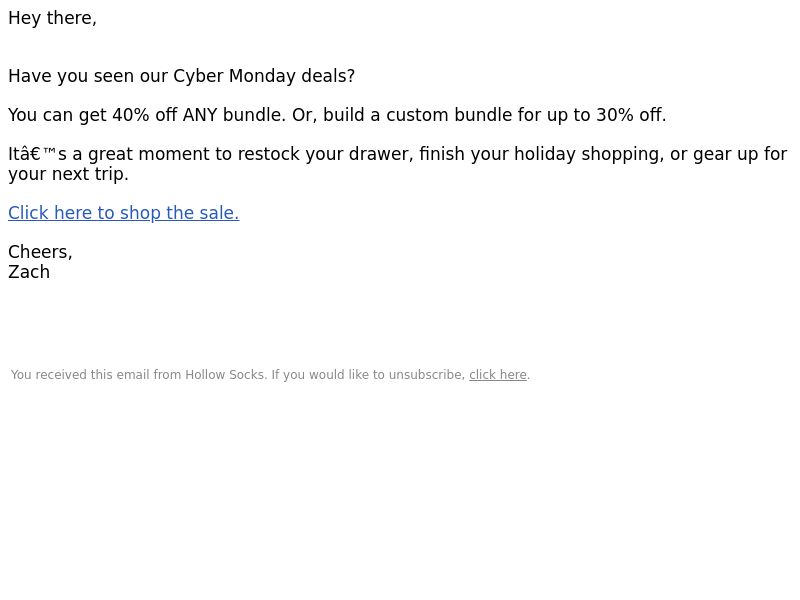800x600 pixels.
Task: Click the word 'ANY' in capitals
Action: pos(200,115)
